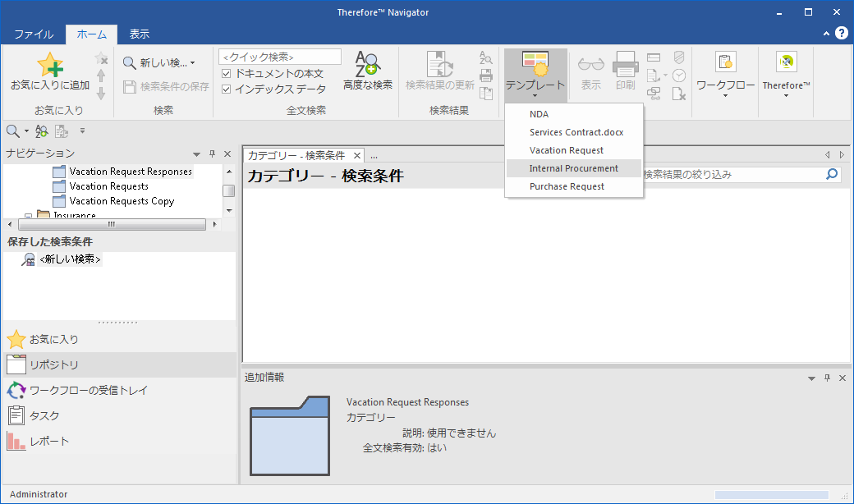This screenshot has height=504, width=854.
Task: Open the export document dropdown arrow
Action: point(665,76)
